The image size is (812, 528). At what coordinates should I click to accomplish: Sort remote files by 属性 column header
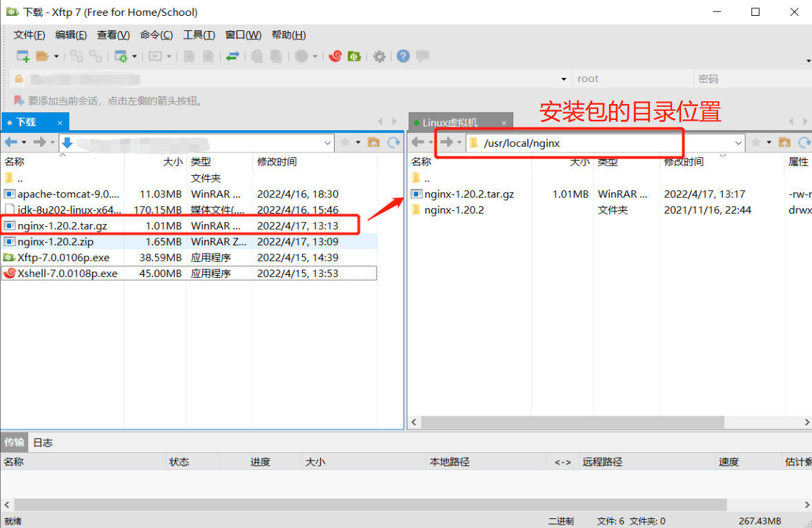point(798,161)
